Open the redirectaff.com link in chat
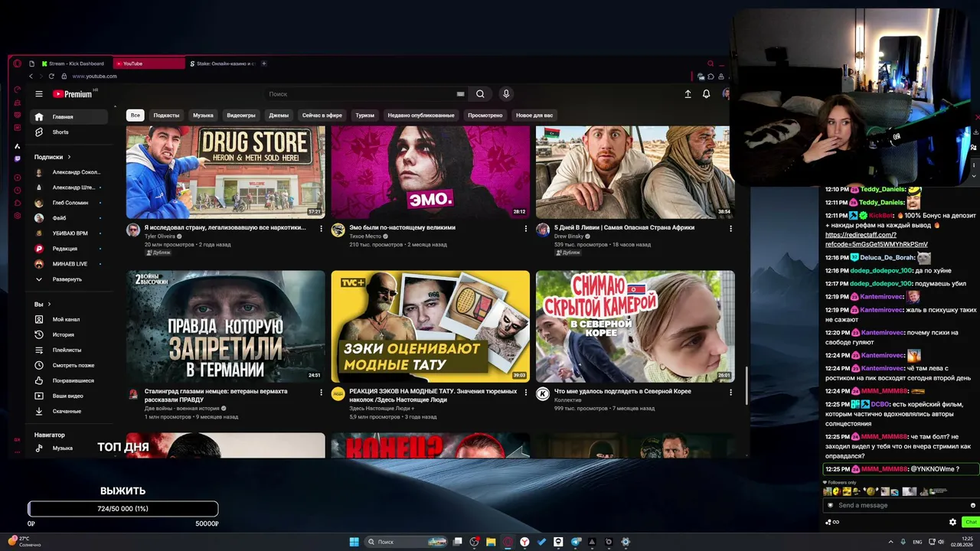This screenshot has width=980, height=551. (x=877, y=240)
